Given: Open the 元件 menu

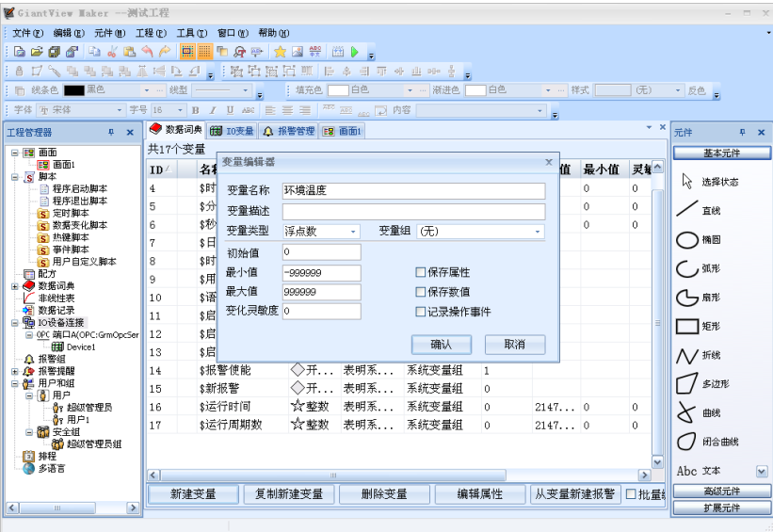Looking at the screenshot, I should [110, 33].
